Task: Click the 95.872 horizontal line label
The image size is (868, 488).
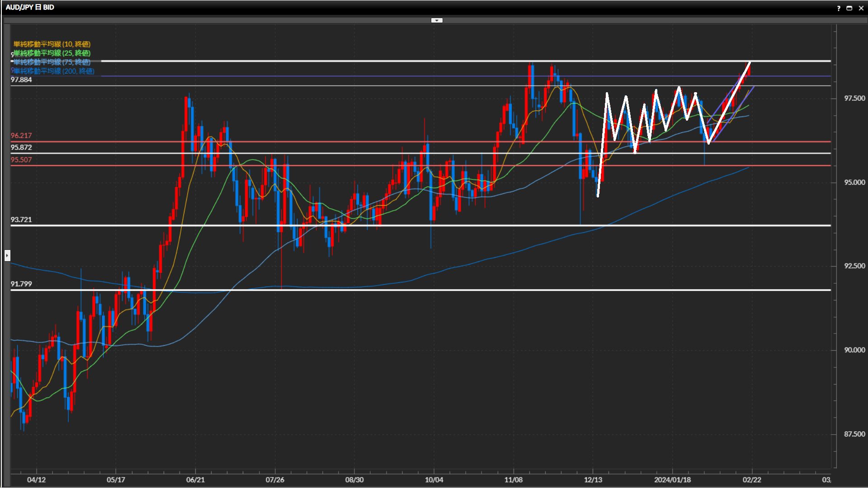Action: coord(21,147)
